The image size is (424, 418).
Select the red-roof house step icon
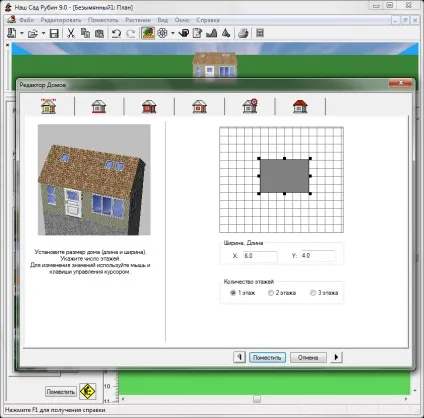tap(300, 106)
